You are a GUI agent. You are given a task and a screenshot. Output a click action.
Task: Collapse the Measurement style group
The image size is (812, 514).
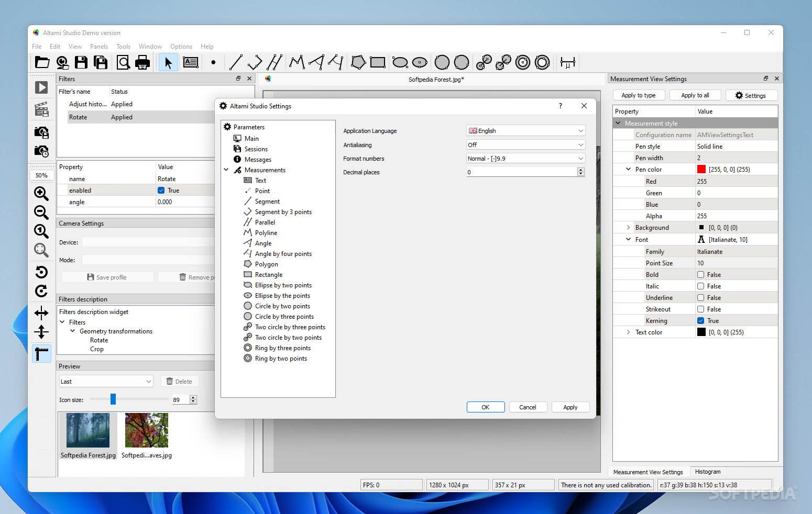[x=618, y=124]
